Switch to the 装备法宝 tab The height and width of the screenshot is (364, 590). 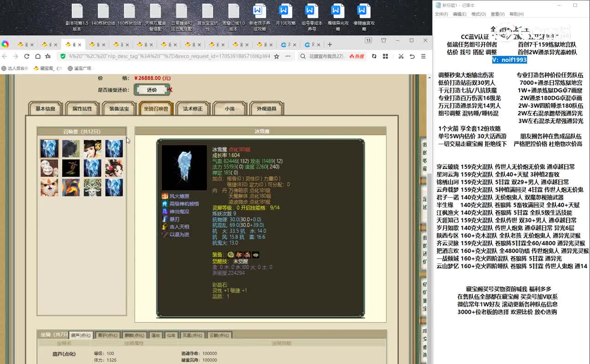coord(119,109)
